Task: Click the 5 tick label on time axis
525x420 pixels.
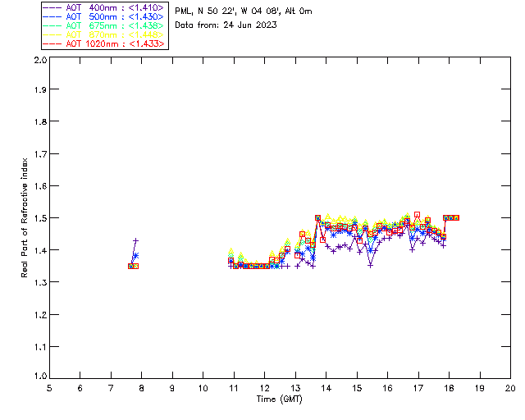Action: click(49, 388)
